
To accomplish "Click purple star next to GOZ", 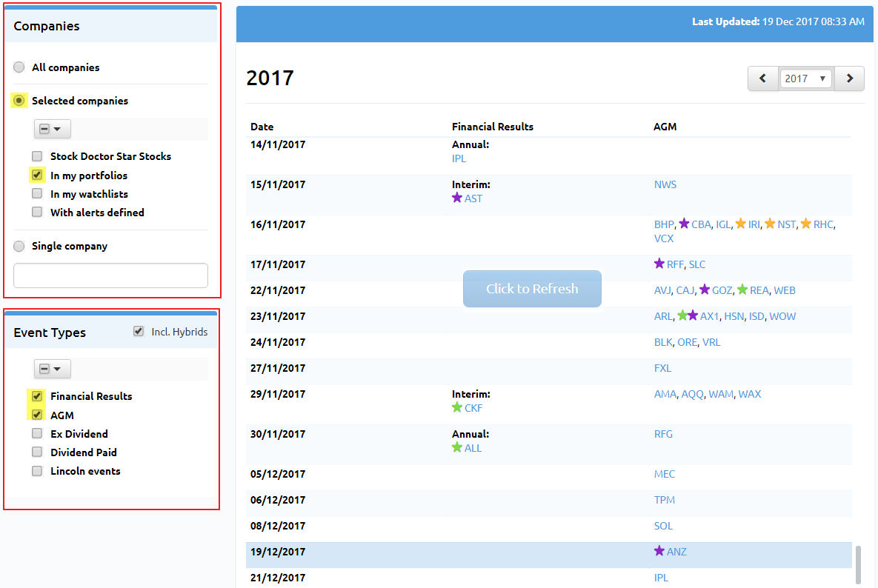I will click(x=705, y=290).
